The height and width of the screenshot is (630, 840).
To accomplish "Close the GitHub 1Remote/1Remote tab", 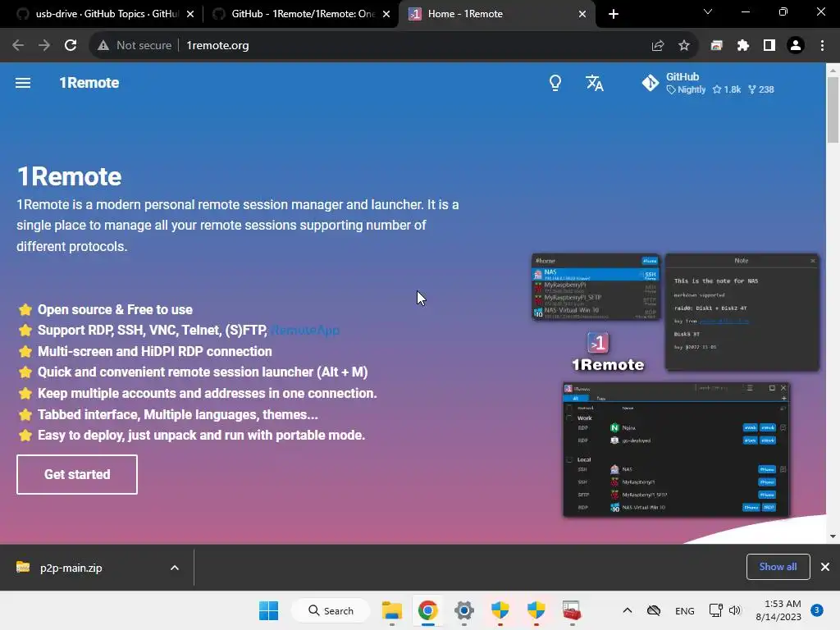I will [386, 14].
